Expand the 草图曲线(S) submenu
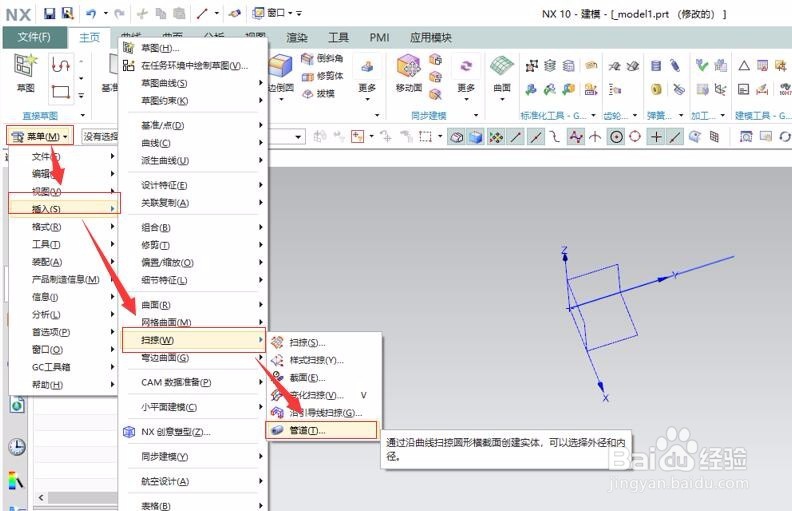Image resolution: width=792 pixels, height=511 pixels. click(192, 83)
